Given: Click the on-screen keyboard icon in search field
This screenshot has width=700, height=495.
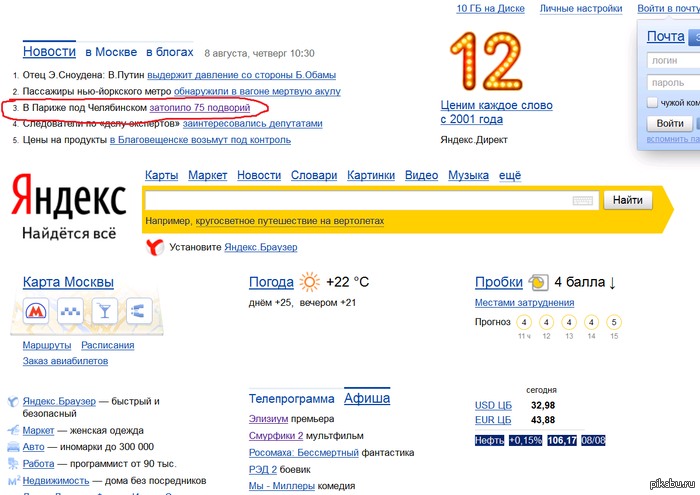Looking at the screenshot, I should pyautogui.click(x=583, y=200).
